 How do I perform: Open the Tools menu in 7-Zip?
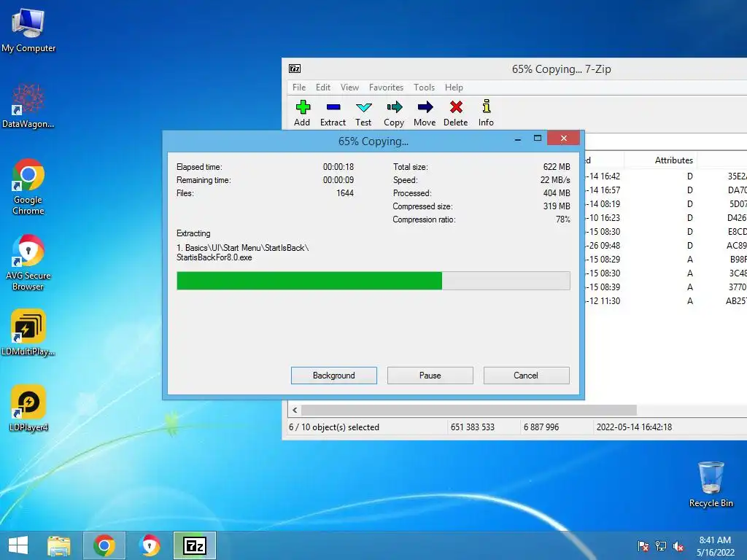(424, 87)
